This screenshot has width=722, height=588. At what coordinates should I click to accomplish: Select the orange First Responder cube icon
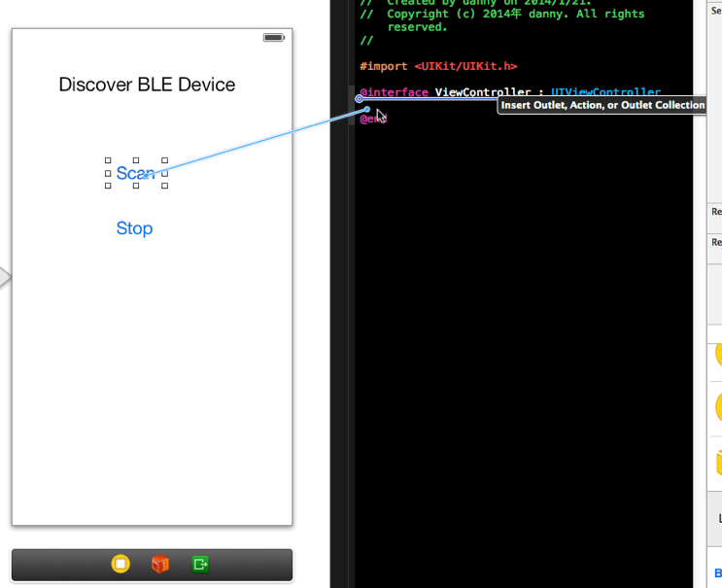click(x=160, y=564)
